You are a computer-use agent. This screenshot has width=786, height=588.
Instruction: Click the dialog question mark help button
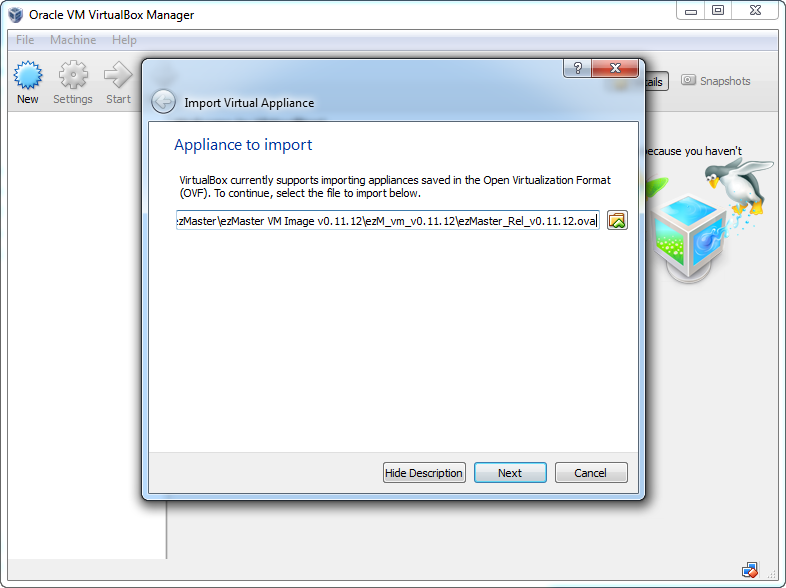577,68
